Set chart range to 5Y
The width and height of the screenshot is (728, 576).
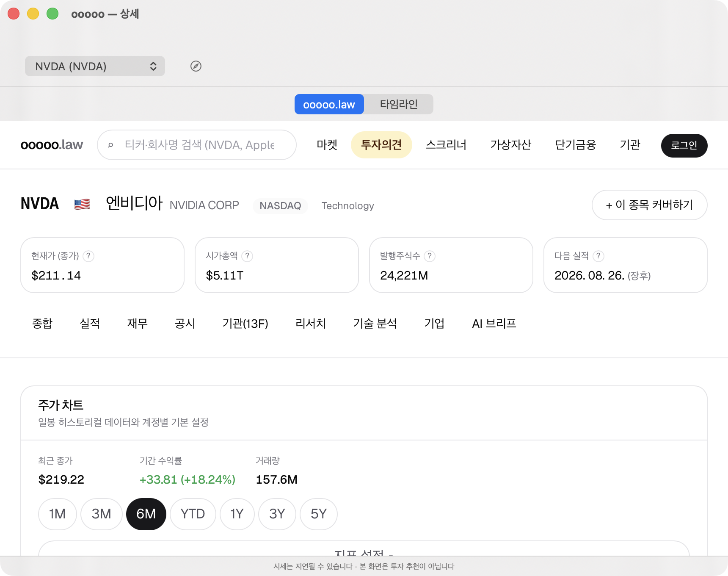tap(319, 514)
